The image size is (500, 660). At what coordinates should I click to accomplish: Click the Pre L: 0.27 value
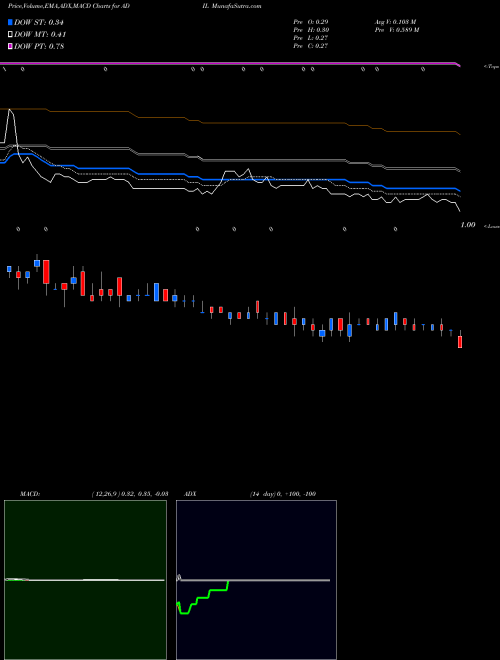311,38
